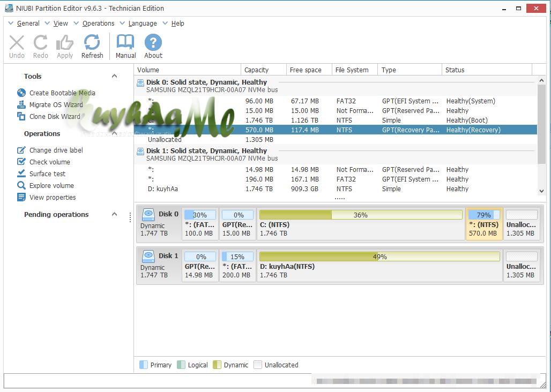Click the File System column header
551x392 pixels.
[x=355, y=70]
